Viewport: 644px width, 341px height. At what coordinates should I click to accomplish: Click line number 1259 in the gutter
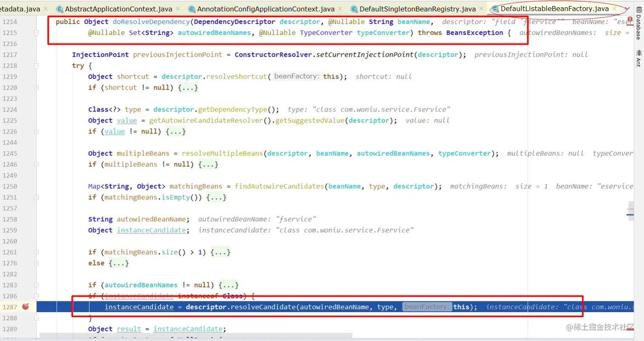click(x=9, y=230)
